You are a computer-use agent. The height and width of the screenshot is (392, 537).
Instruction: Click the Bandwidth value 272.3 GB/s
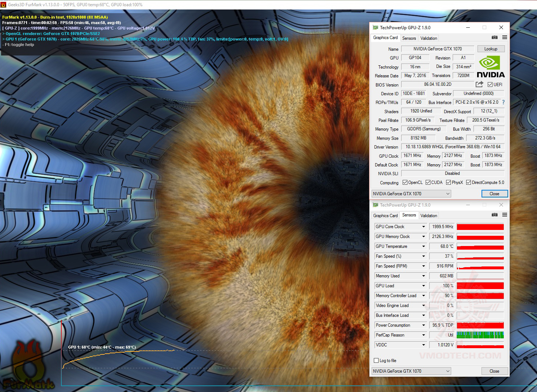click(485, 138)
